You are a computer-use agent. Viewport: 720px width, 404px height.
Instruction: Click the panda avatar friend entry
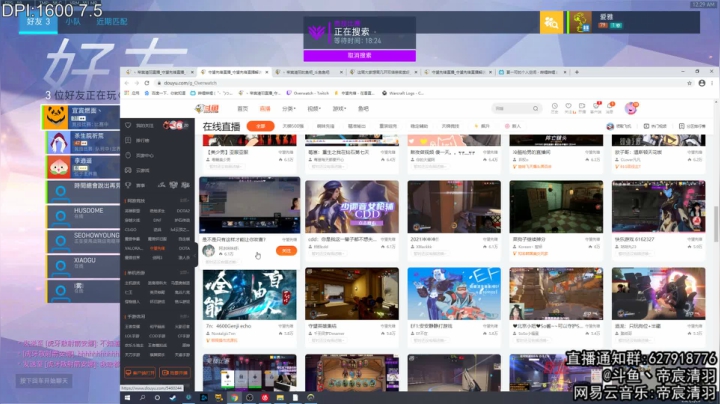(x=81, y=117)
